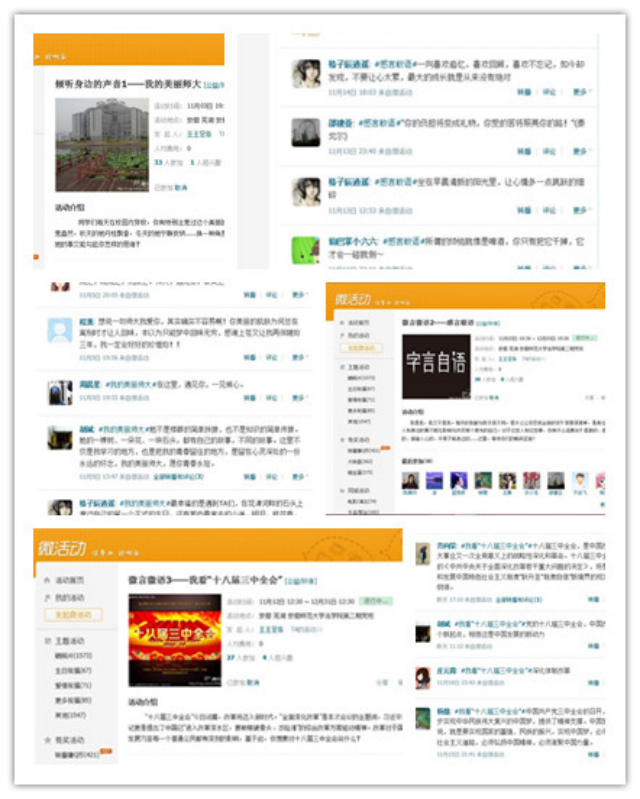The image size is (640, 799).
Task: Select 我的活动 in the bottom left sidebar
Action: 70,597
